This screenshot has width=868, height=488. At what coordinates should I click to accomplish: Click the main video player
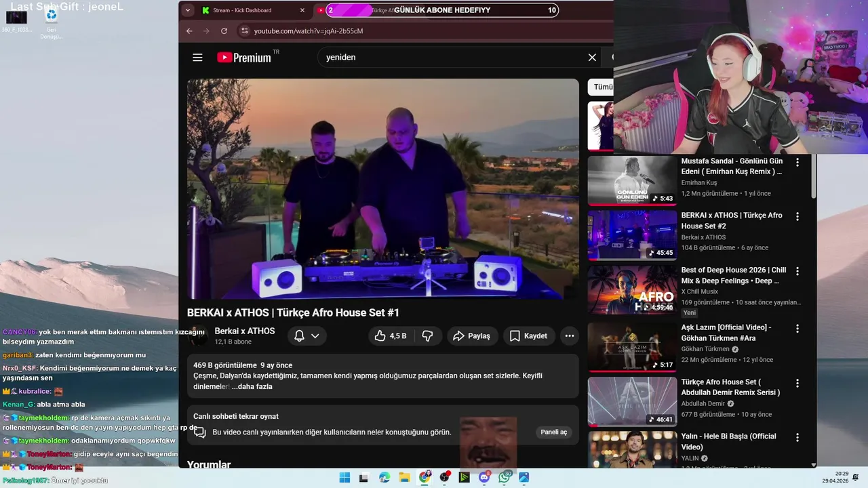tap(383, 188)
